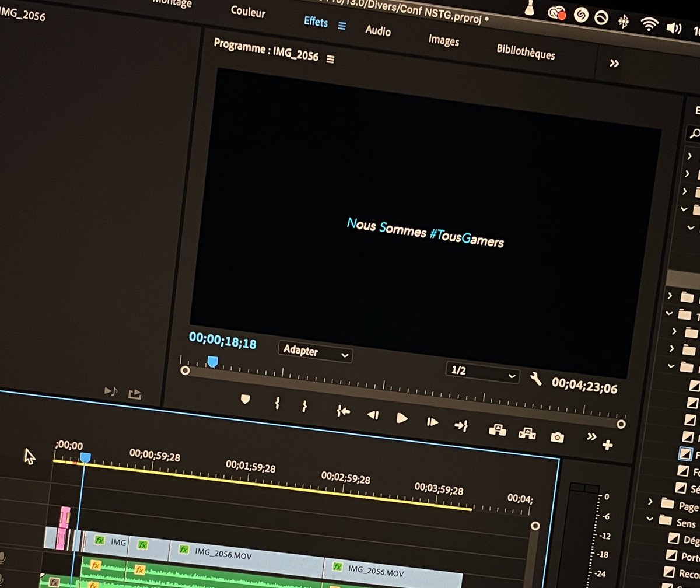Select the Mark Out point icon
700x588 pixels.
pos(304,405)
